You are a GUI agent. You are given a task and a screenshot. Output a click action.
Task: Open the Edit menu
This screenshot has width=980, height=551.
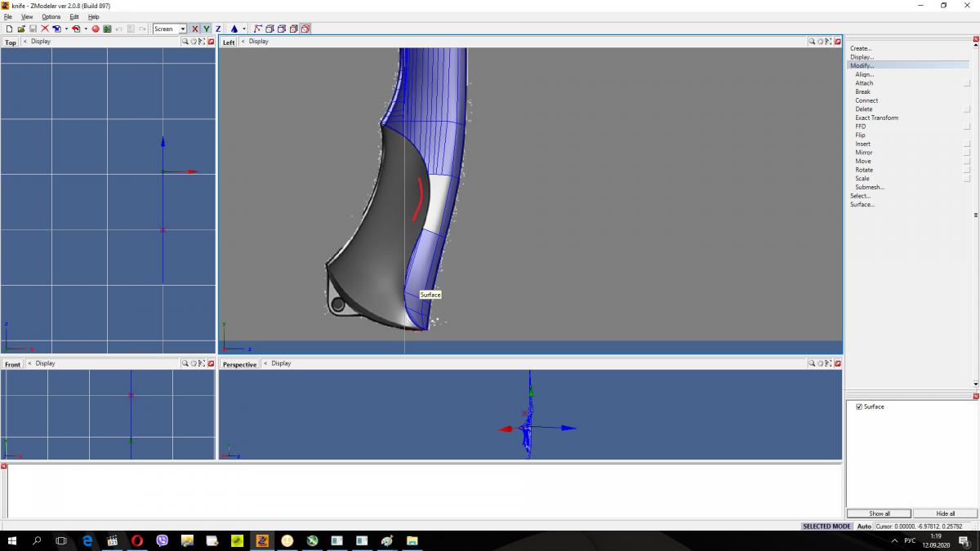point(74,16)
